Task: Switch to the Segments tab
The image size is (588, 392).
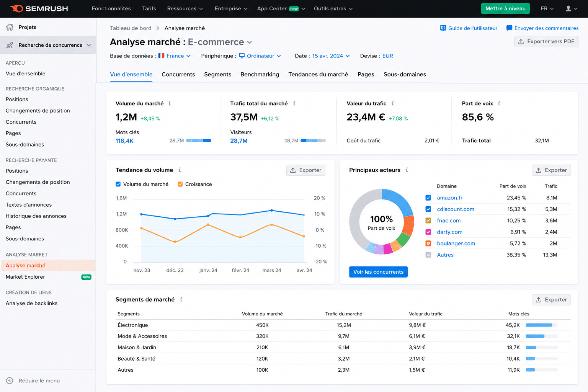Action: 218,74
